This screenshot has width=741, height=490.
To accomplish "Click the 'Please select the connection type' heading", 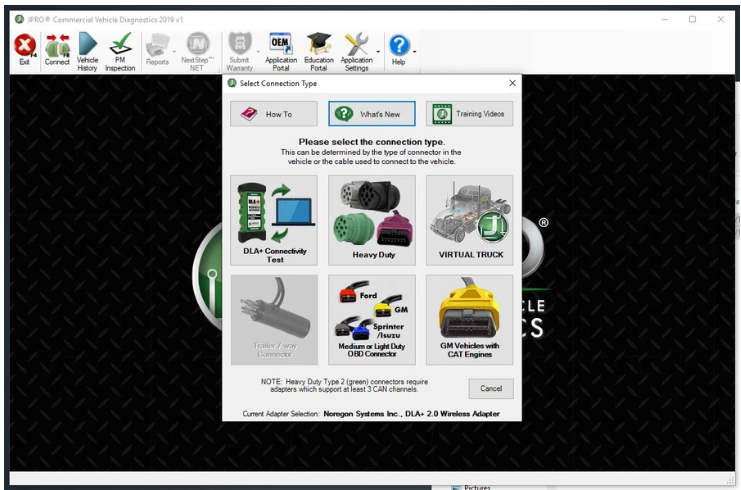I will pyautogui.click(x=371, y=142).
